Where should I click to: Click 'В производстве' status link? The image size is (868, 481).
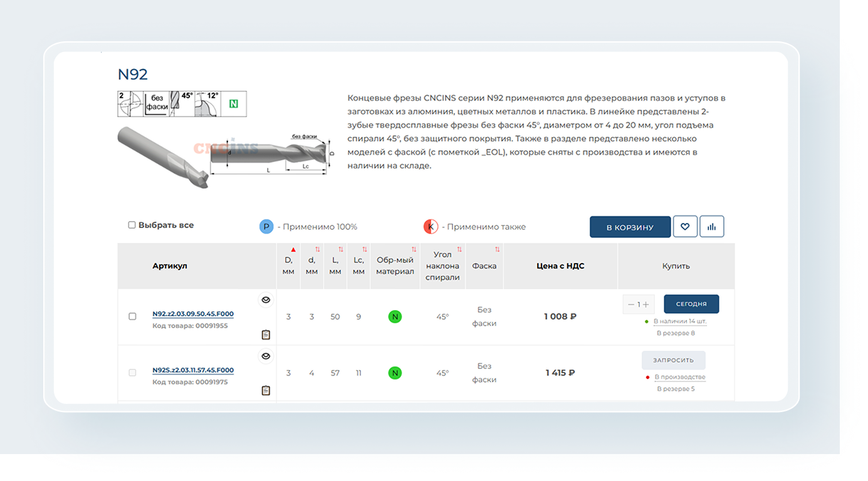[680, 377]
